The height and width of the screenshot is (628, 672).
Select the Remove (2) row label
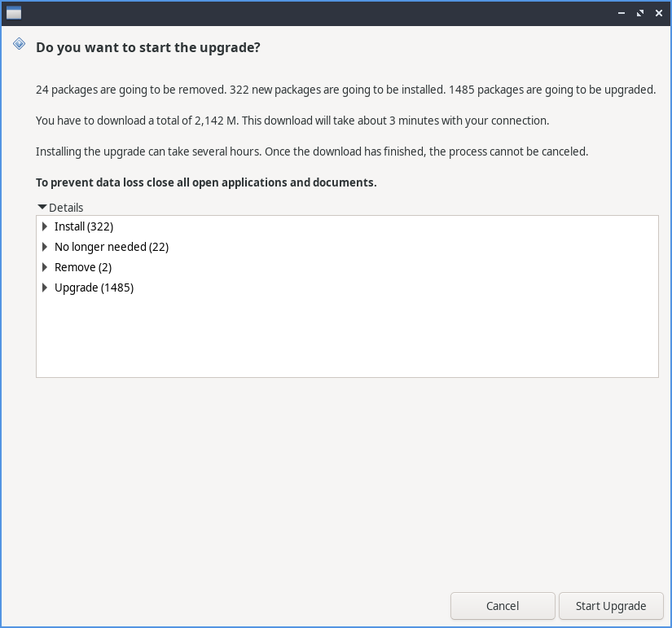[x=82, y=267]
